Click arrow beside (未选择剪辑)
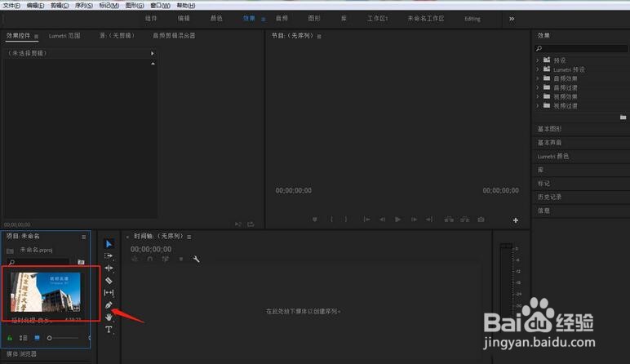 [x=152, y=53]
